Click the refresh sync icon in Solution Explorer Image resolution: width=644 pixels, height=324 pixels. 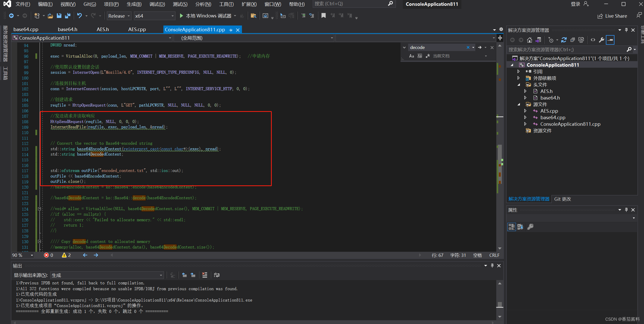564,40
